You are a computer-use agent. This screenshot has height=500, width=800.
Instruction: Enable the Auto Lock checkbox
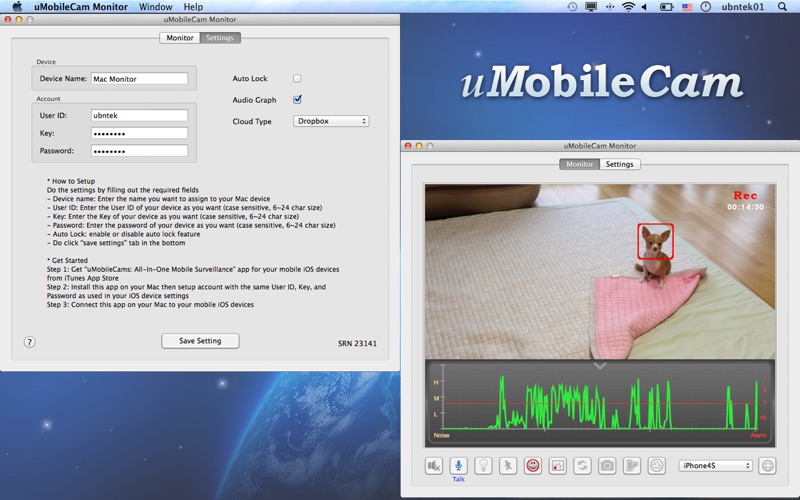(297, 78)
